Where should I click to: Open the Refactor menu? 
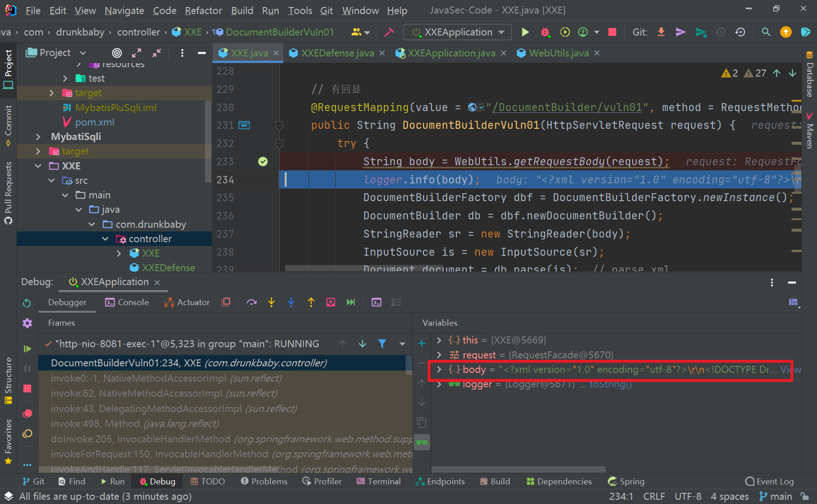click(203, 10)
